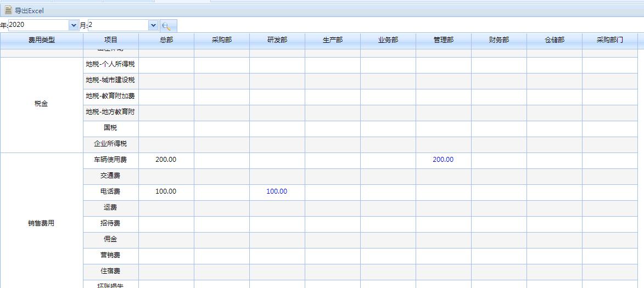Select the 运费 row item
Viewport: 644px width, 288px height.
click(x=111, y=208)
